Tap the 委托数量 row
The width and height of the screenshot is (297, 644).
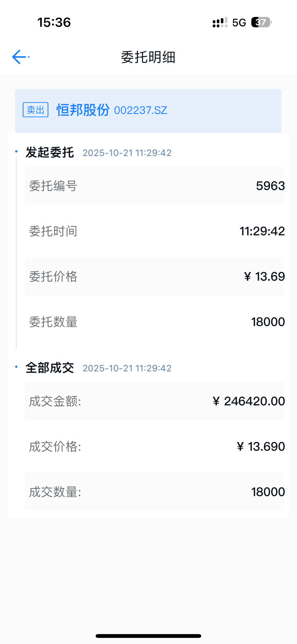pyautogui.click(x=154, y=322)
